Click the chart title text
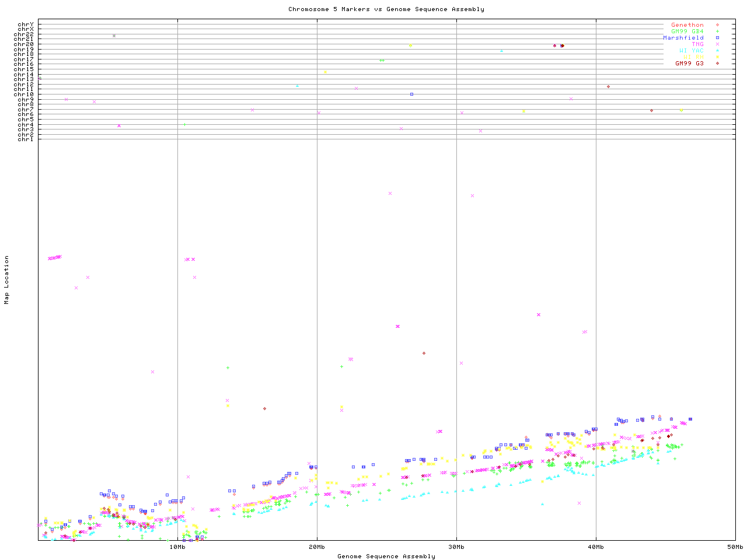 coord(386,9)
